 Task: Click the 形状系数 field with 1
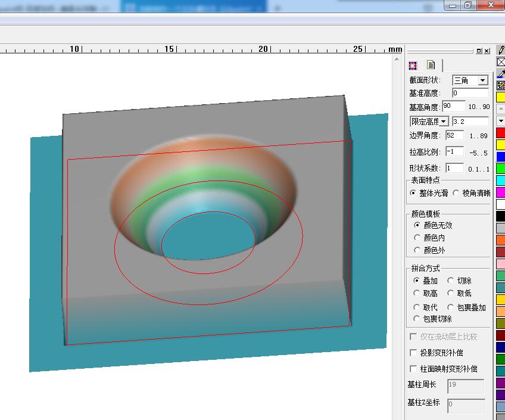pyautogui.click(x=455, y=168)
